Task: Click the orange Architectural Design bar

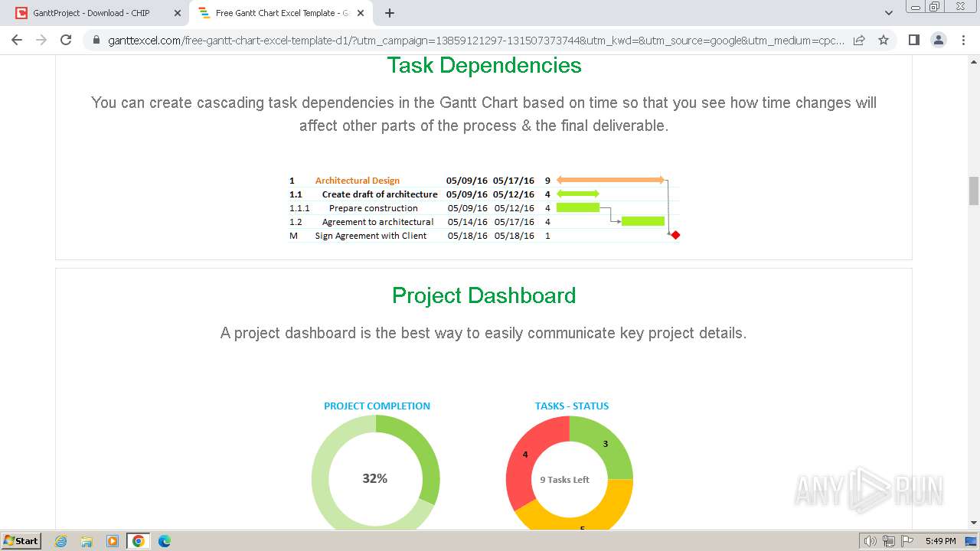Action: pyautogui.click(x=610, y=181)
